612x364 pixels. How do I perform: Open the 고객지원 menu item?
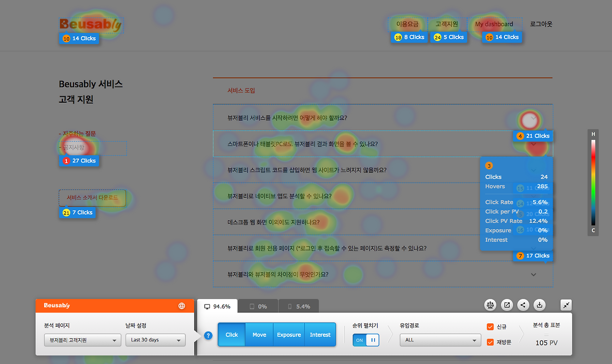click(447, 24)
